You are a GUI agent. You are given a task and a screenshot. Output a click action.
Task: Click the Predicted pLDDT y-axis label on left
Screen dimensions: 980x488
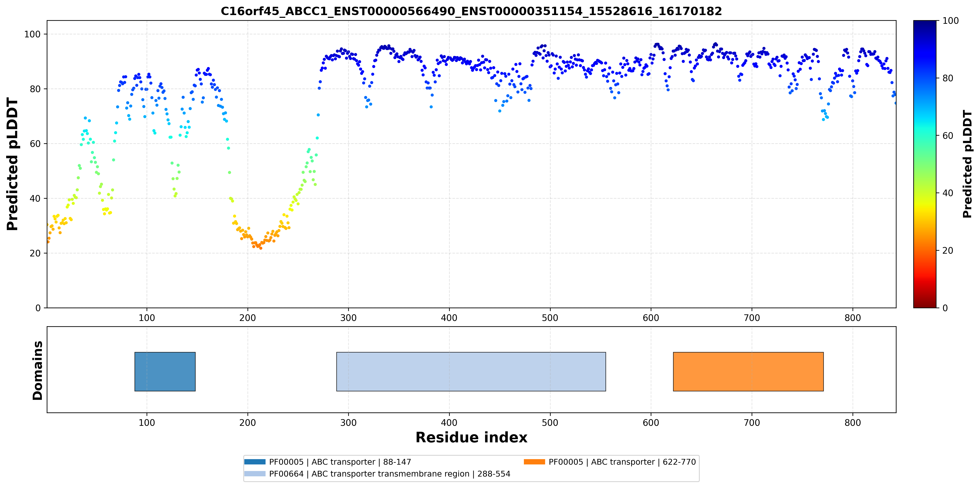point(12,164)
